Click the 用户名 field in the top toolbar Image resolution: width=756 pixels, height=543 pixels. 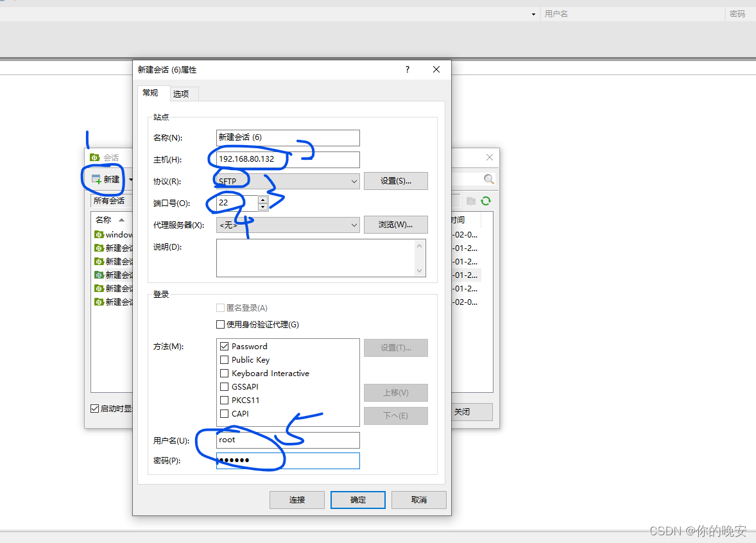click(632, 14)
